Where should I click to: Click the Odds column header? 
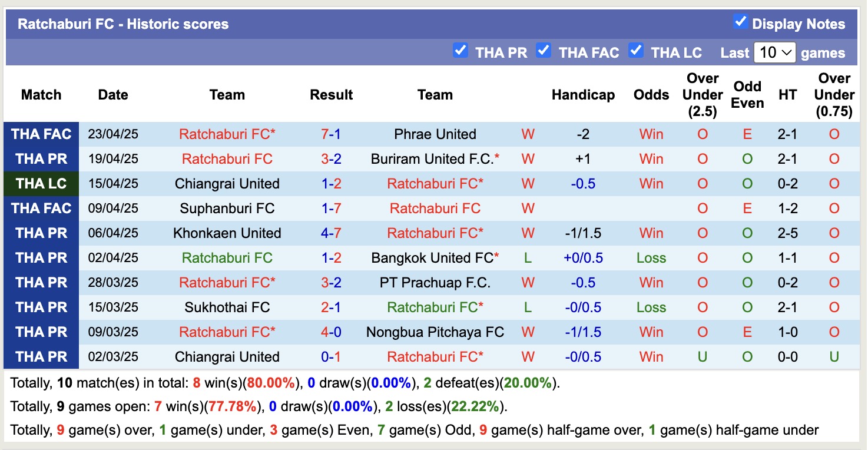coord(651,94)
